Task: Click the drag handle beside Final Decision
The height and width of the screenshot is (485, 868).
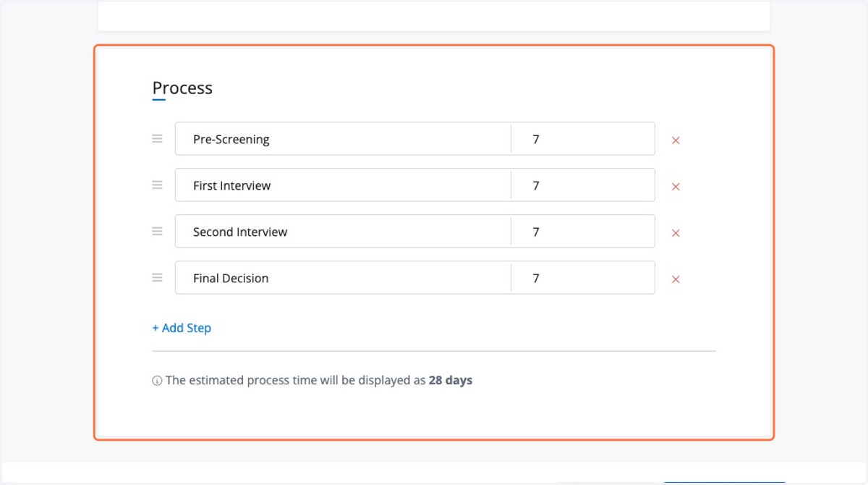Action: [x=157, y=278]
